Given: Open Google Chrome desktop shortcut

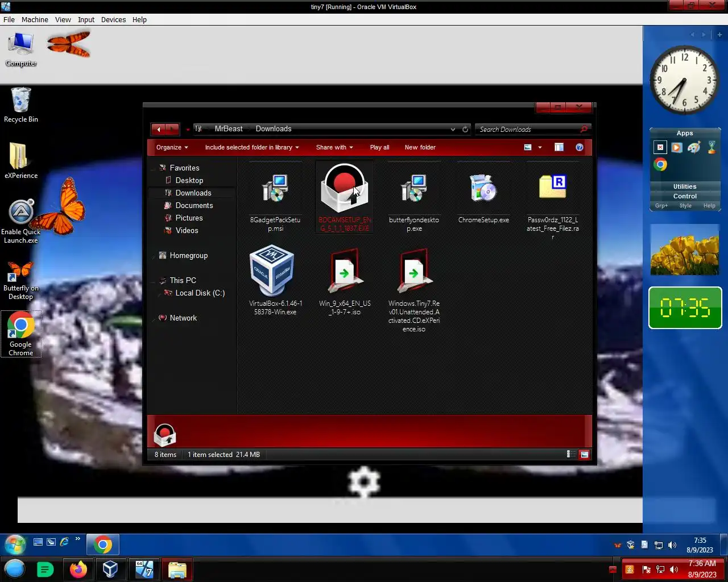Looking at the screenshot, I should tap(21, 334).
